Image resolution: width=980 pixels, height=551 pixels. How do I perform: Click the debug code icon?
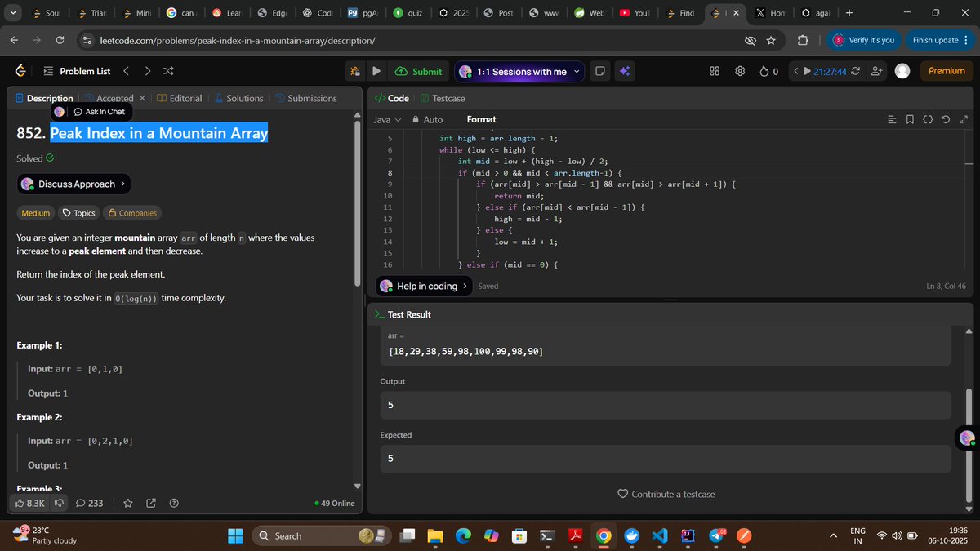pos(354,72)
